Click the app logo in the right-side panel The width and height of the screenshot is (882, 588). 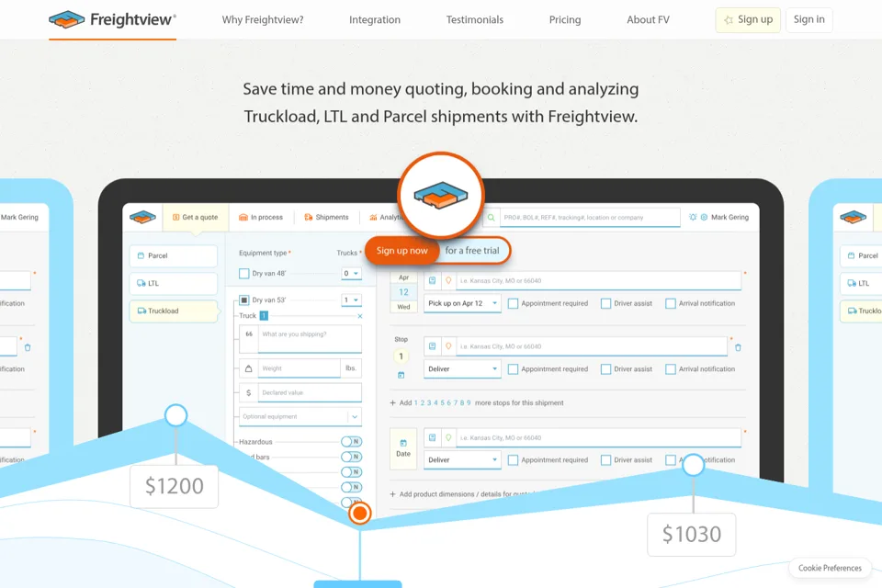pos(854,217)
